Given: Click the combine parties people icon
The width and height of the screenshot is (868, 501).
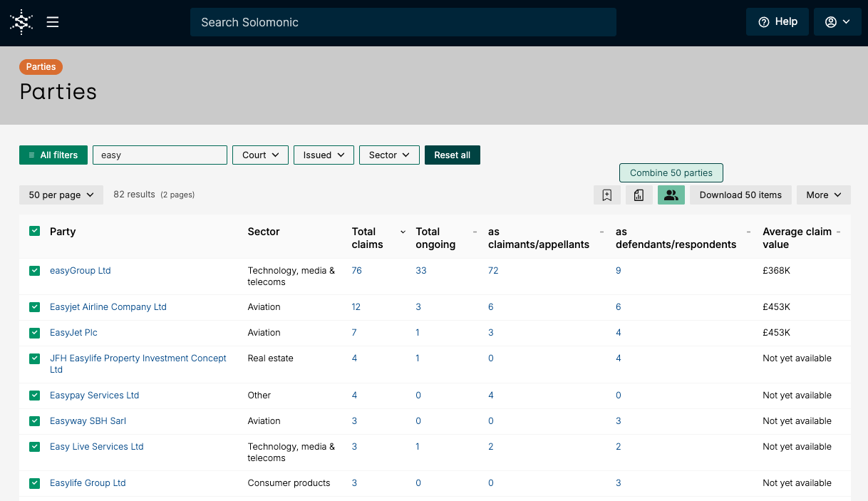Looking at the screenshot, I should tap(671, 195).
